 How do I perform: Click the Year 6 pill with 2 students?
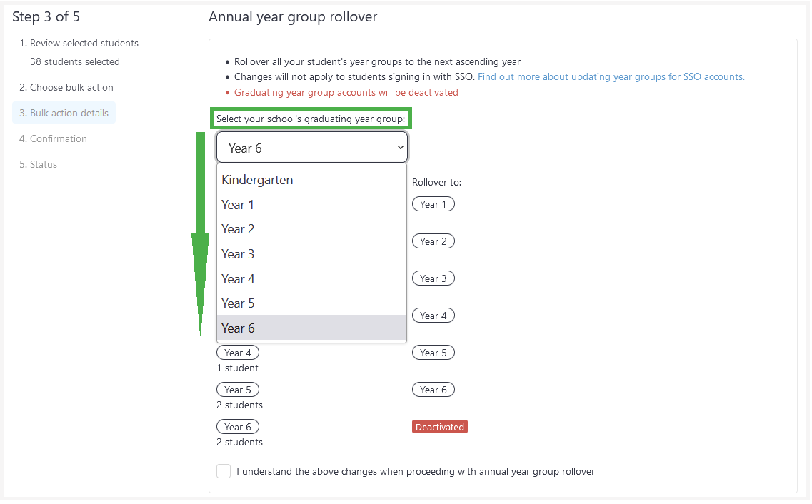pyautogui.click(x=238, y=427)
